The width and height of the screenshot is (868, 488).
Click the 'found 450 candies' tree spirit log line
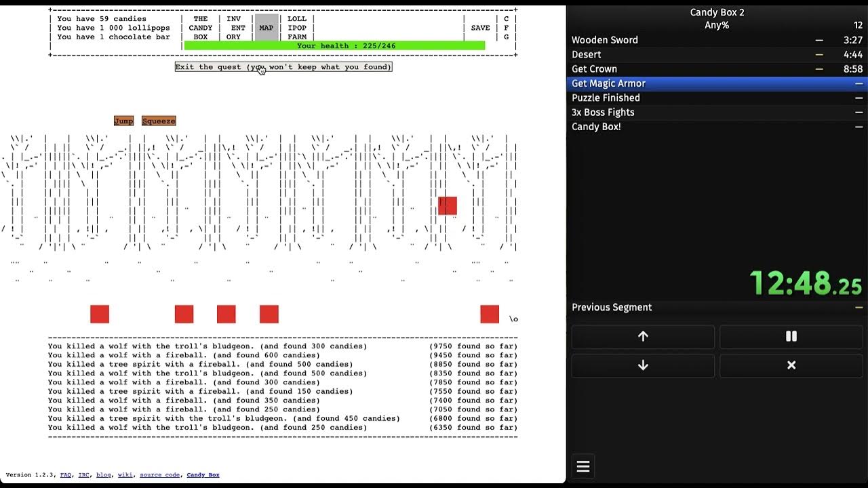coord(224,418)
